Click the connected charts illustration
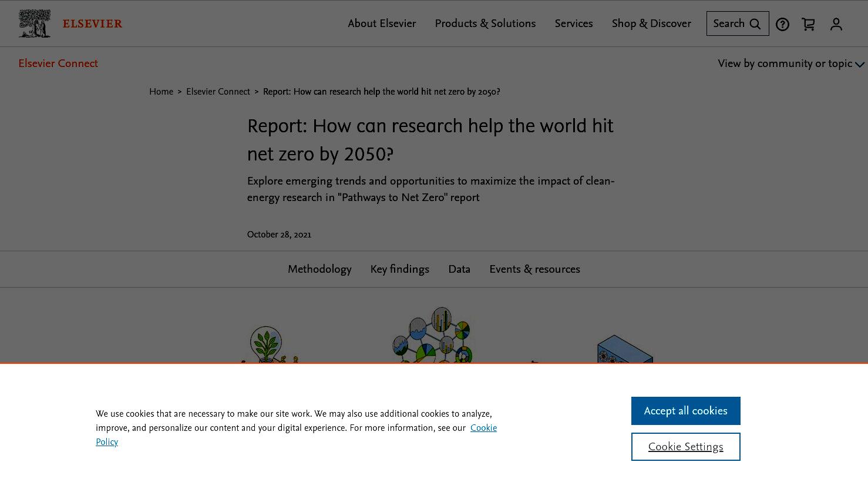 click(433, 334)
